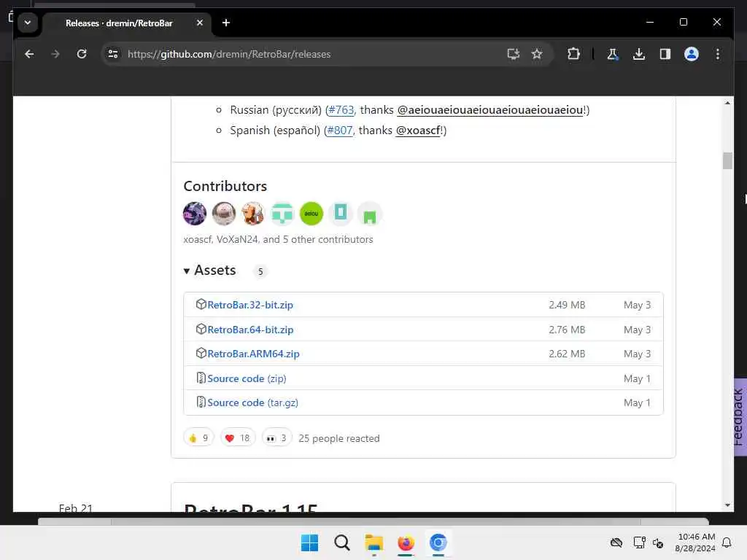Click the third contributor avatar
Screen dimensions: 747x560
[x=253, y=214]
